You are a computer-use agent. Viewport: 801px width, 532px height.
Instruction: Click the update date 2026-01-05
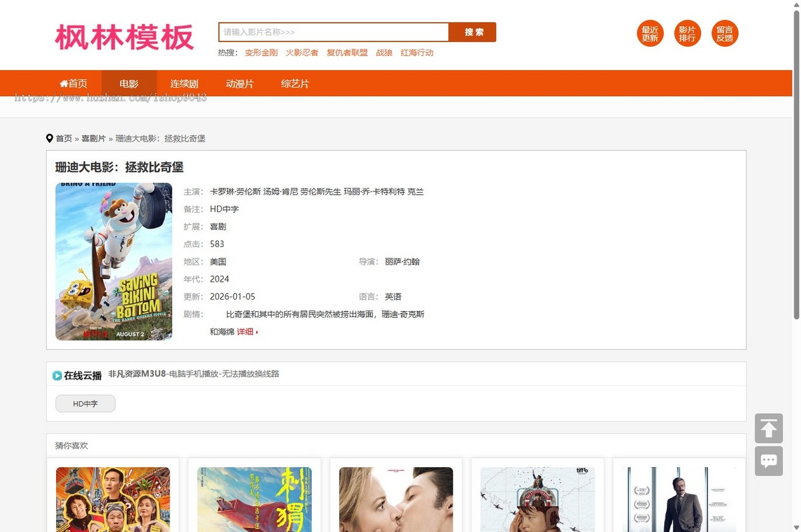pyautogui.click(x=232, y=296)
